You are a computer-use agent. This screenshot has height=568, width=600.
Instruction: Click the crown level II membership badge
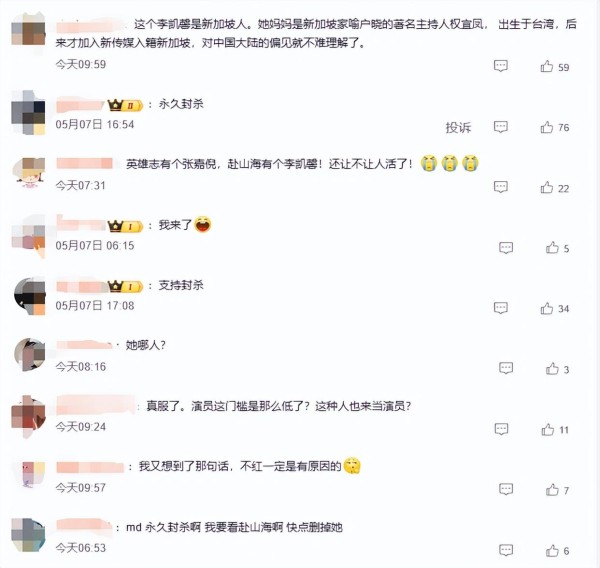[x=125, y=105]
